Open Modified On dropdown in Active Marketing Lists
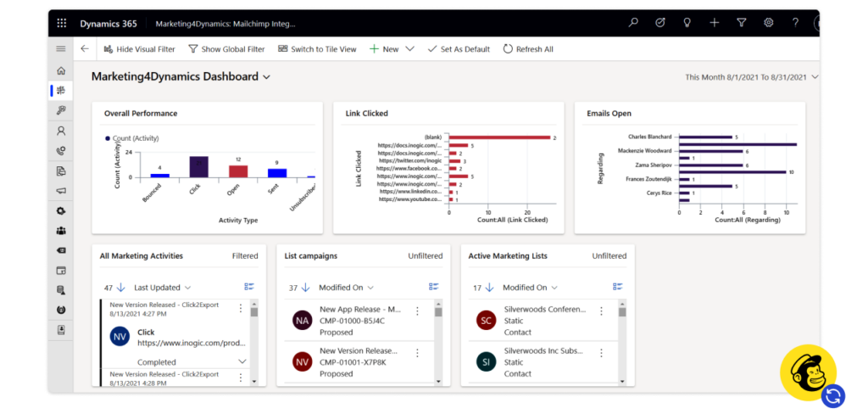Viewport: 868px width, 414px height. (531, 287)
